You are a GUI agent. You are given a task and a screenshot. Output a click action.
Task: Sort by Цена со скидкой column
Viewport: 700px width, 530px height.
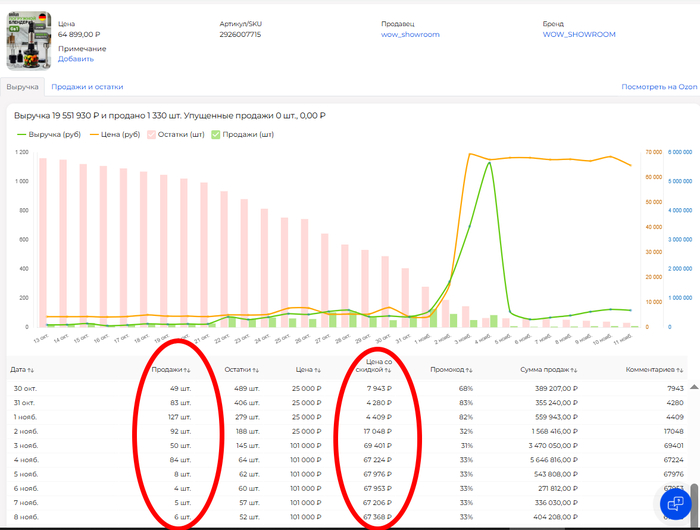[376, 367]
